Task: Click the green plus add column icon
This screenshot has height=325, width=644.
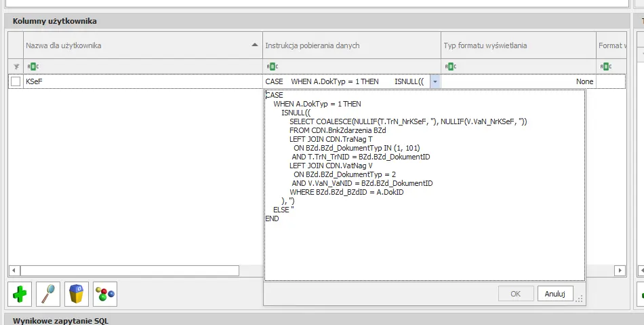Action: click(x=20, y=294)
